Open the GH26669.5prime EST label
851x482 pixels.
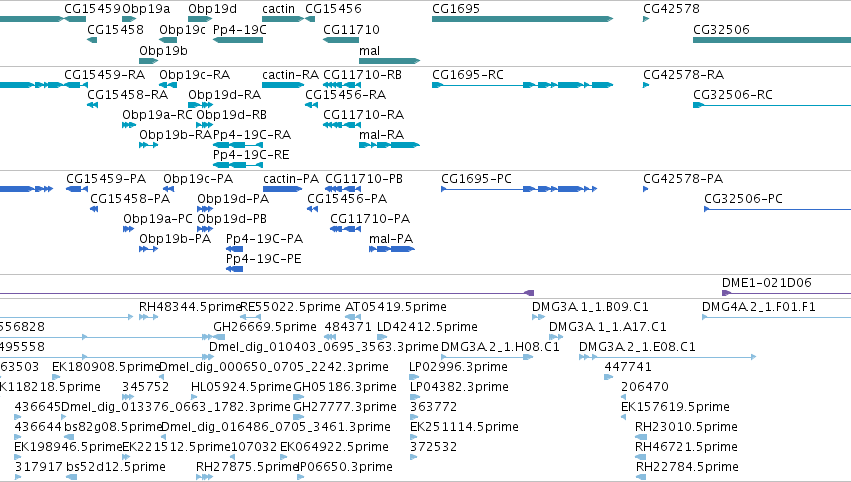click(x=265, y=327)
